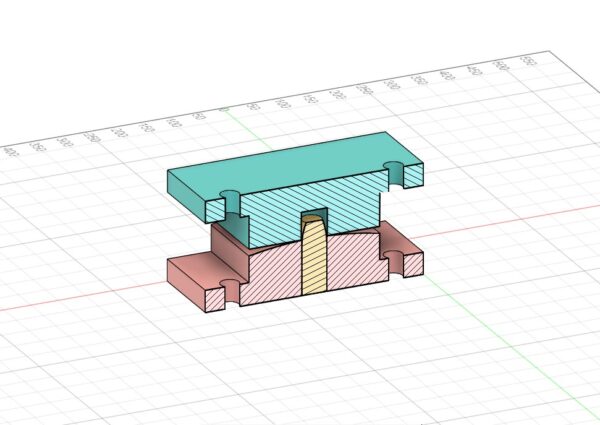The image size is (600, 425).
Task: Click small pink hatched section at left end
Action: click(x=215, y=300)
